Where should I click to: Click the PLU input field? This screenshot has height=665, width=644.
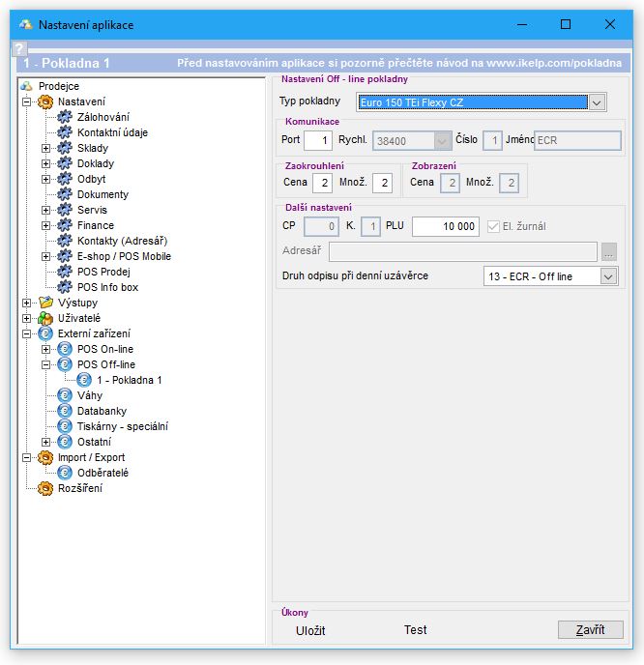pyautogui.click(x=445, y=226)
